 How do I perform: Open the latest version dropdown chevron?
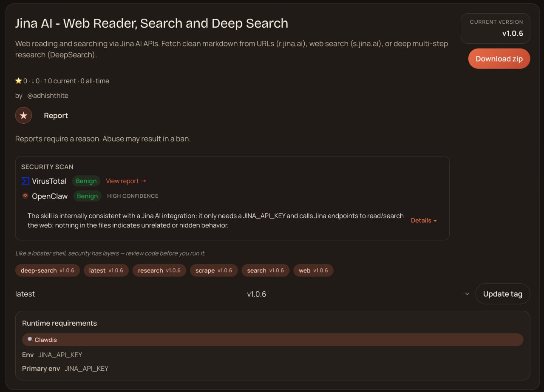(x=467, y=294)
